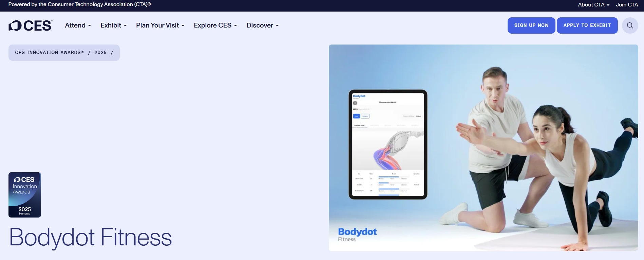
Task: Select the 2025 breadcrumb link
Action: tap(100, 53)
